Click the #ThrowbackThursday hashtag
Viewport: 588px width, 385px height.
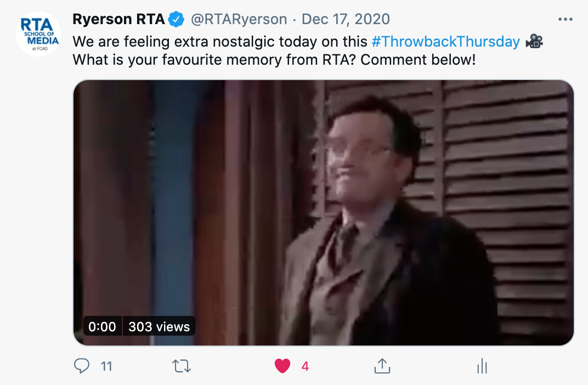[445, 42]
